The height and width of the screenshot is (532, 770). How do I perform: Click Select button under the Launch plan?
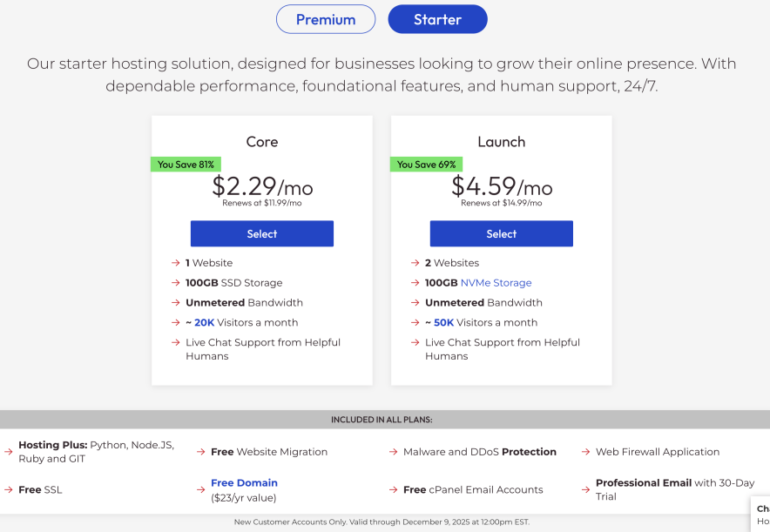501,233
